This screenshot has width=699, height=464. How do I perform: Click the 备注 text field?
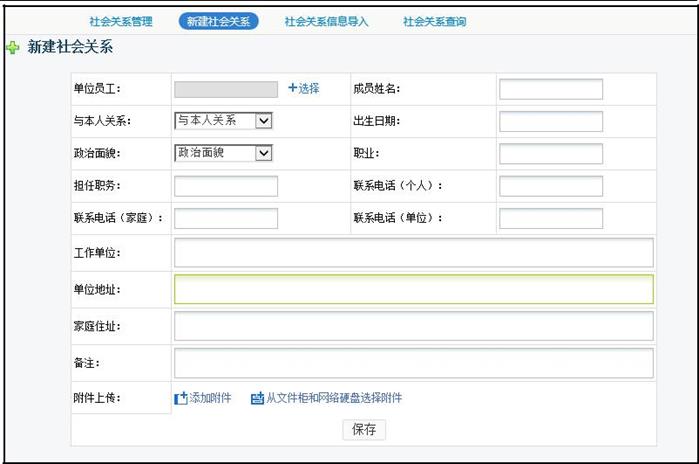tap(414, 363)
